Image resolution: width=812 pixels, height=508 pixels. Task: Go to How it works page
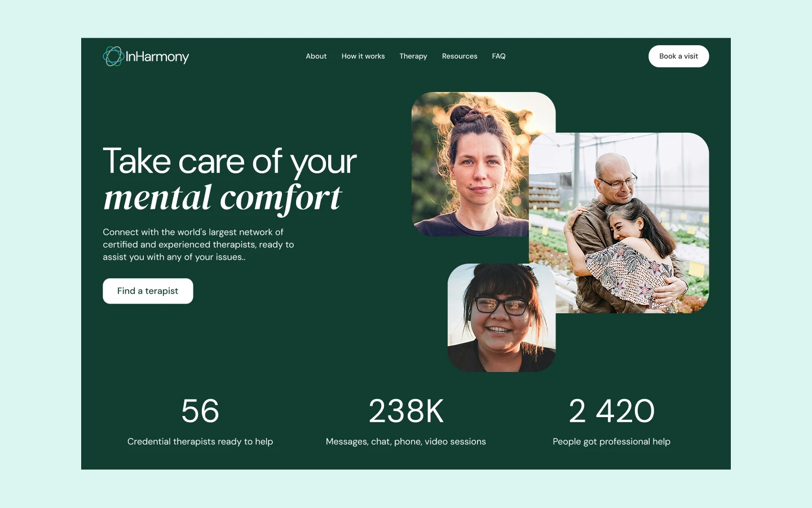tap(363, 56)
